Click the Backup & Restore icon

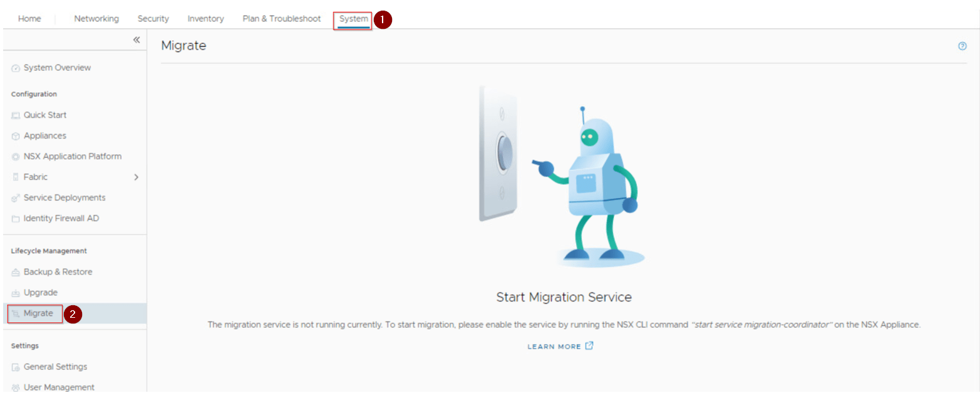(16, 273)
